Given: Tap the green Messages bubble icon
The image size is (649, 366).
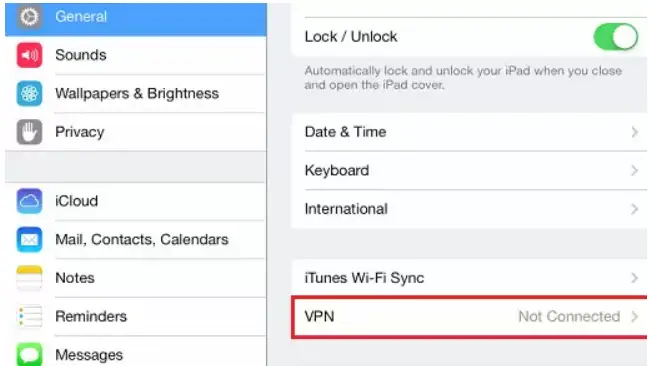Looking at the screenshot, I should coord(29,354).
